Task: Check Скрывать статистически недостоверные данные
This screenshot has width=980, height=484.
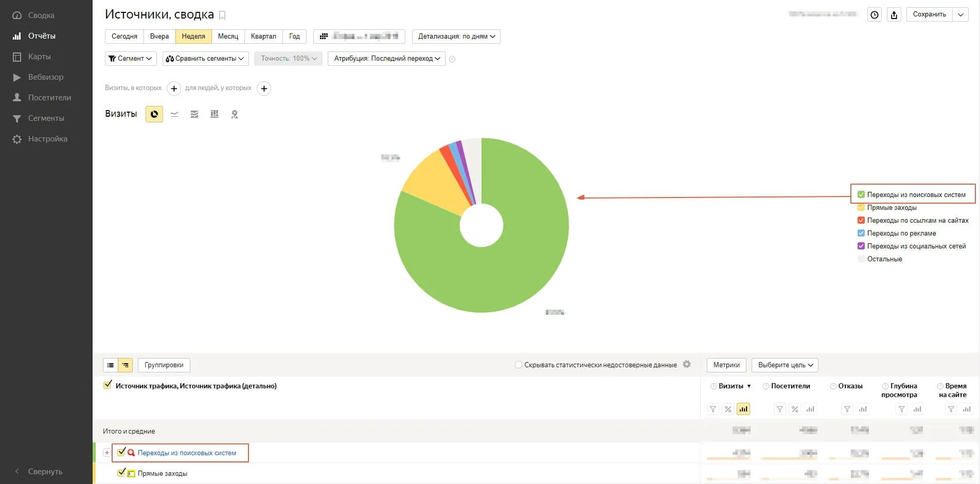Action: pyautogui.click(x=519, y=365)
